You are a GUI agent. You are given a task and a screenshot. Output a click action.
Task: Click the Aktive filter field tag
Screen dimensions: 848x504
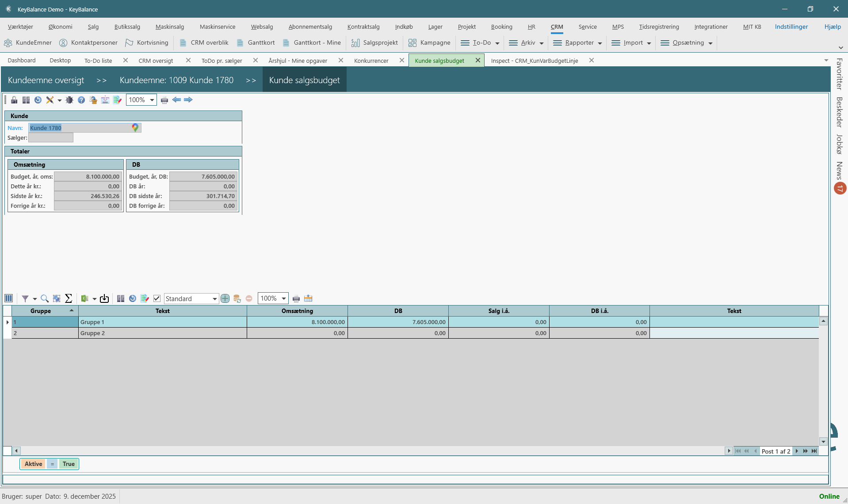pos(34,464)
